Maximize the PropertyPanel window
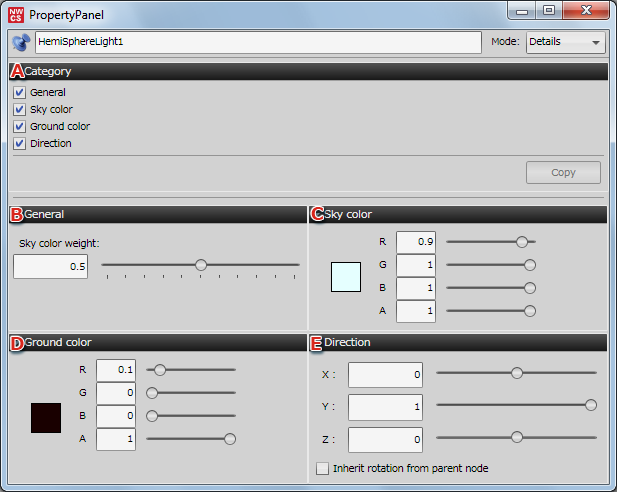 548,11
